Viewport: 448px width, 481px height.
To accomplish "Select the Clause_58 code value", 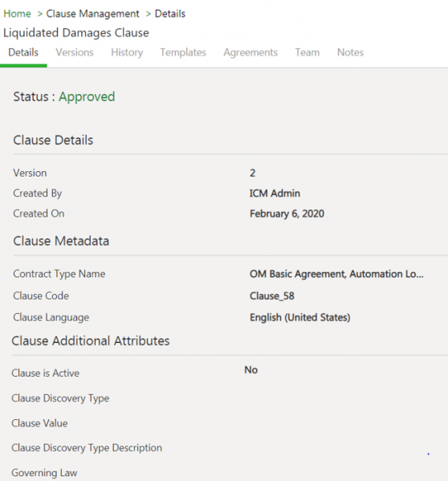I will [x=272, y=296].
